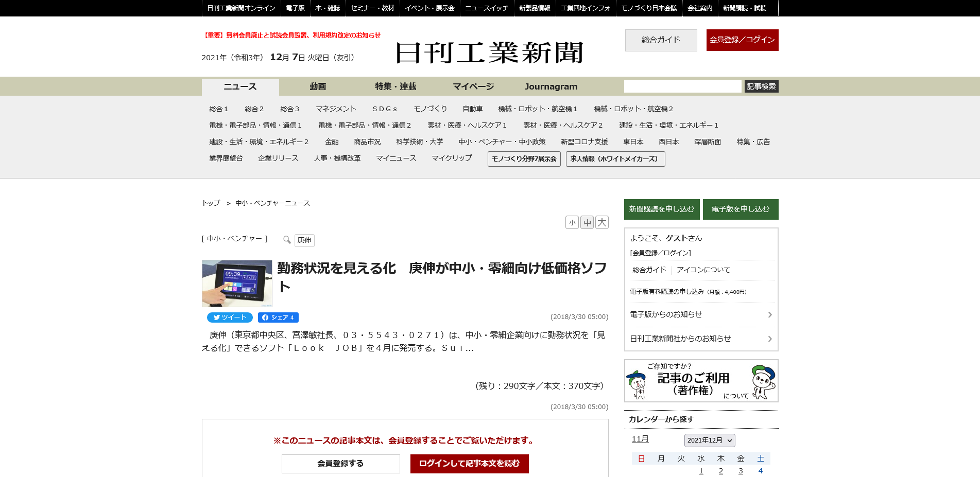Select 新型コロナ支援 category

pos(584,142)
